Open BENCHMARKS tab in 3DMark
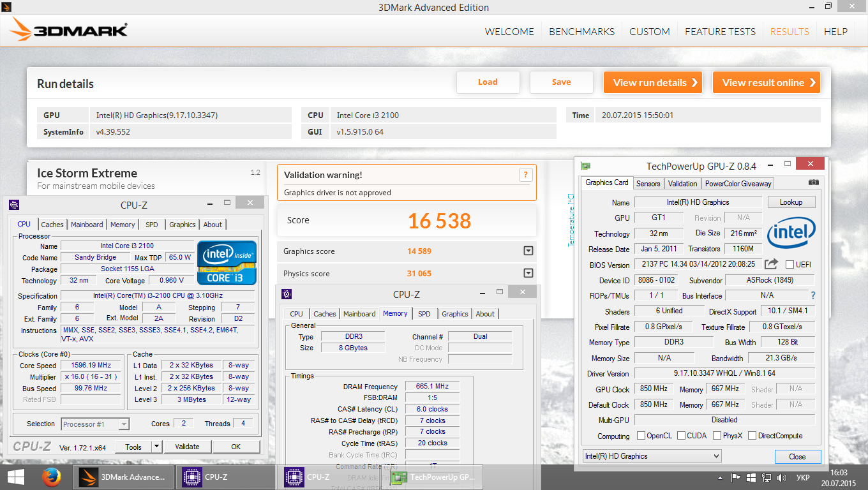Image resolution: width=868 pixels, height=490 pixels. (582, 31)
